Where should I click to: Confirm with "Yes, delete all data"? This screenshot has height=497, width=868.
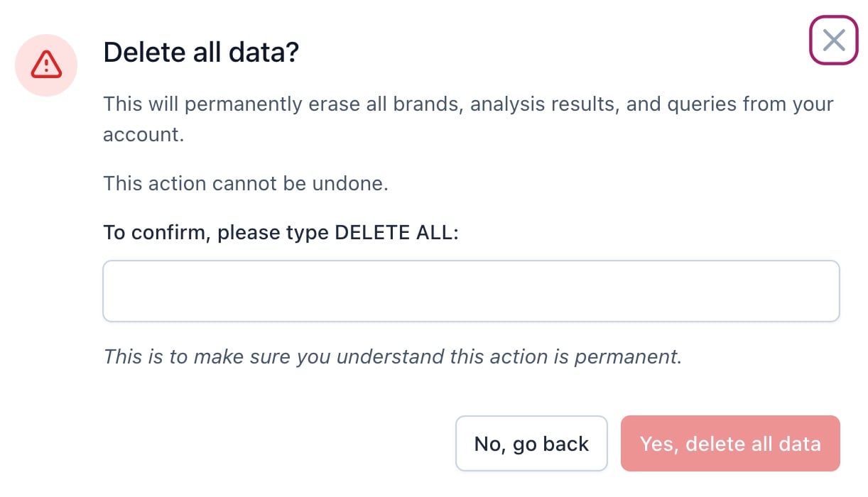(730, 444)
